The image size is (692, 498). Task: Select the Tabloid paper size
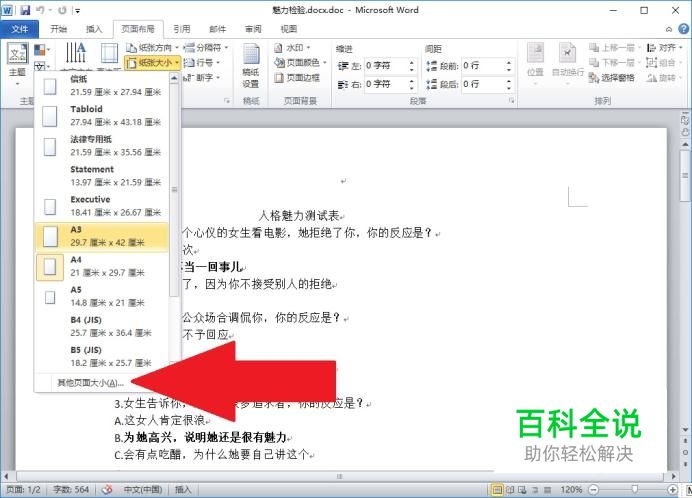pos(102,116)
